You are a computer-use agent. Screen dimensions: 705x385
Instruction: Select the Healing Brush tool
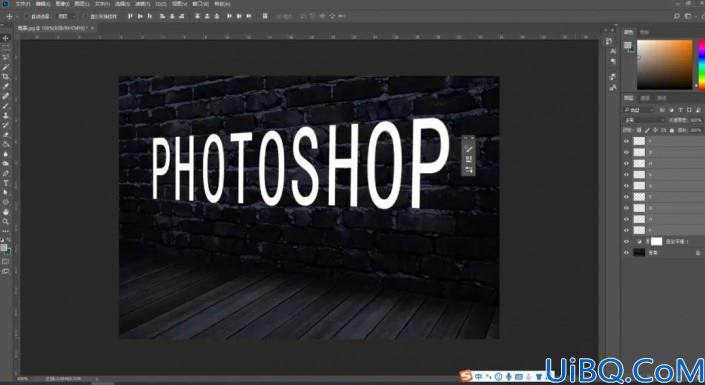[x=6, y=96]
